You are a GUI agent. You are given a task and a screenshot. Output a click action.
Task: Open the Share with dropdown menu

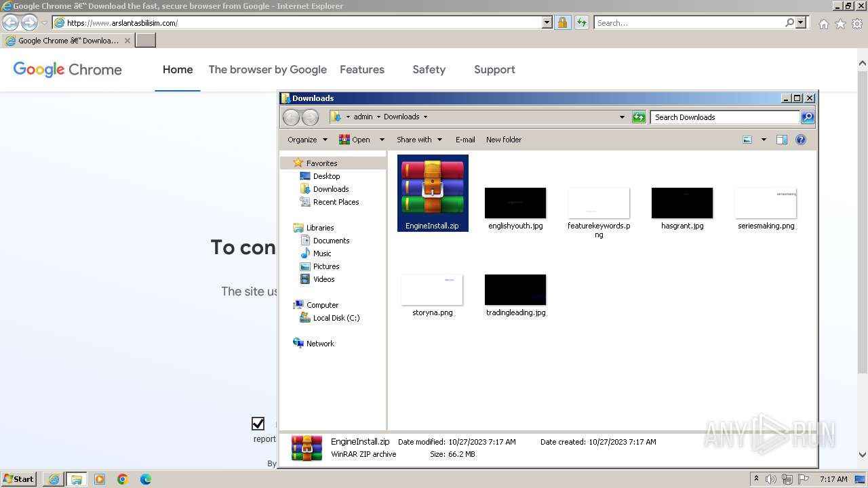[x=419, y=140]
